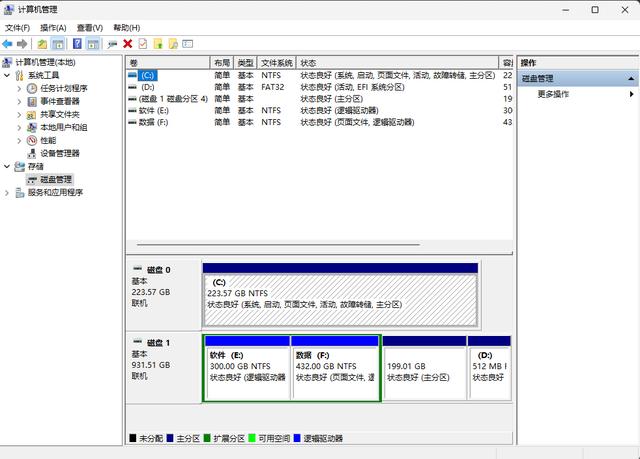The width and height of the screenshot is (640, 459).
Task: Click the 磁盘 0 disk label panel
Action: tap(163, 295)
